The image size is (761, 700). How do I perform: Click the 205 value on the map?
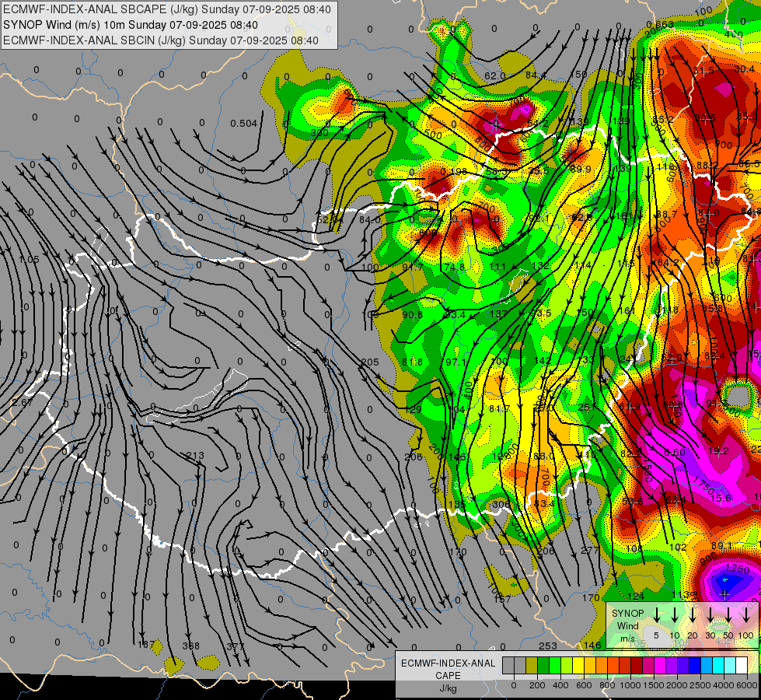tap(370, 362)
